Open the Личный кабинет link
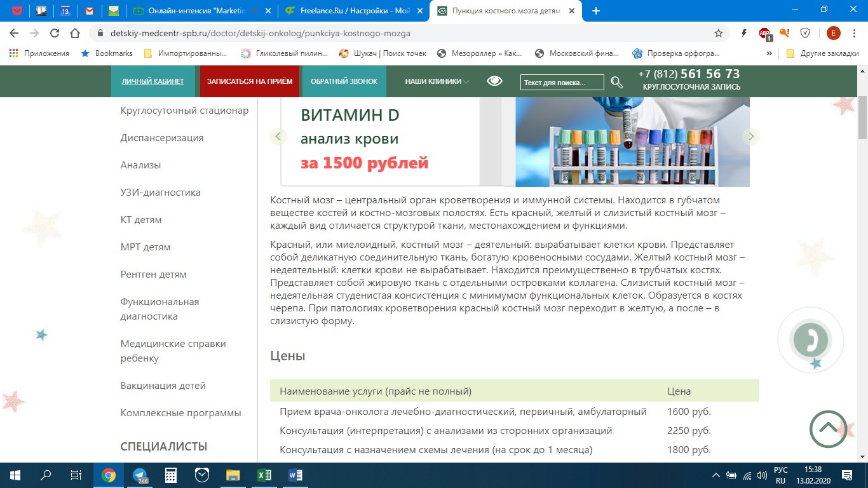Image resolution: width=868 pixels, height=488 pixels. [x=153, y=81]
